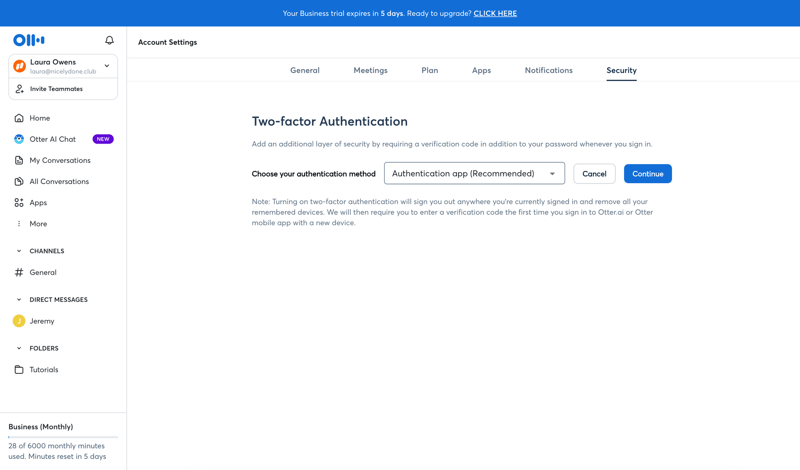Screen dimensions: 800x470
Task: Click the General channel hash icon
Action: point(19,272)
